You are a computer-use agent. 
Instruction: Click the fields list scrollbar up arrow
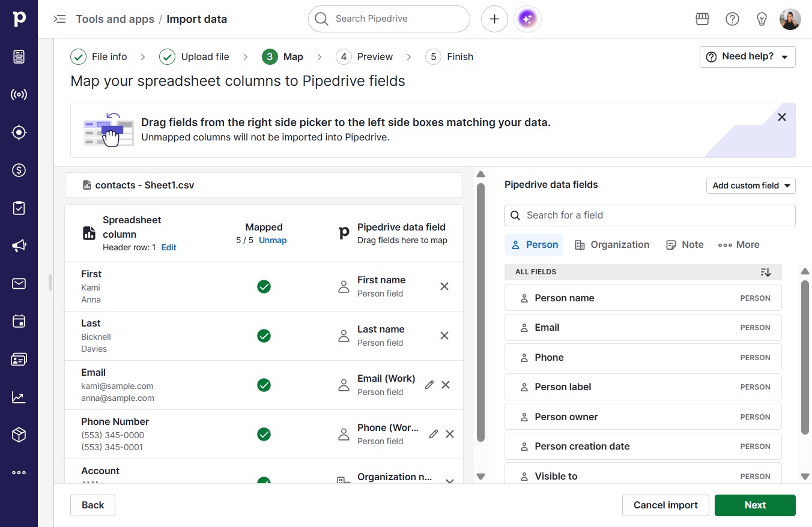[x=805, y=272]
